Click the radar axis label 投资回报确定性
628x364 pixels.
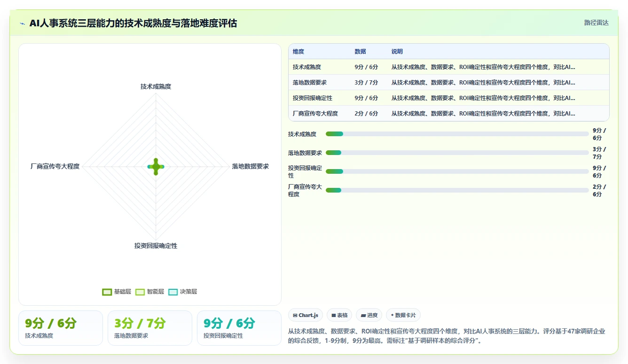tap(156, 246)
